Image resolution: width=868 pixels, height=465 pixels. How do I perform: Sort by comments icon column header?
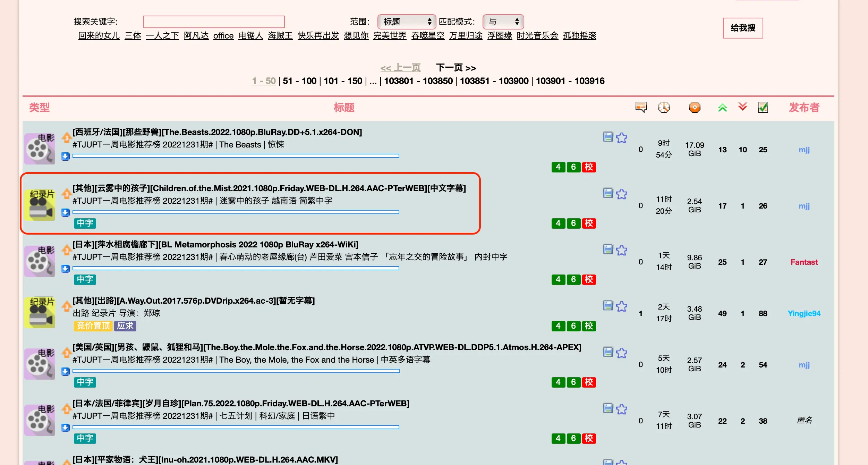[x=641, y=107]
